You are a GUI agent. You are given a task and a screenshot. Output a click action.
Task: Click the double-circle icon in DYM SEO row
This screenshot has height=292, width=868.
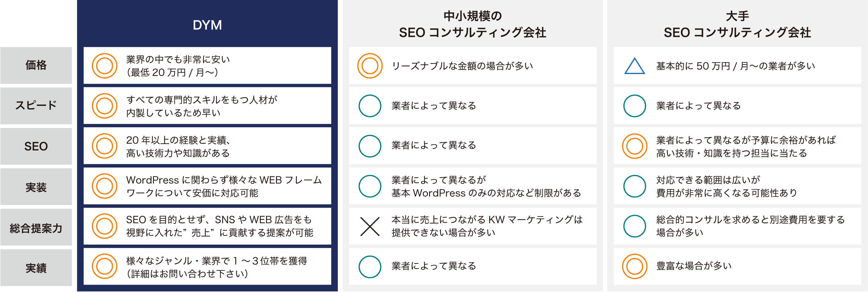[104, 146]
